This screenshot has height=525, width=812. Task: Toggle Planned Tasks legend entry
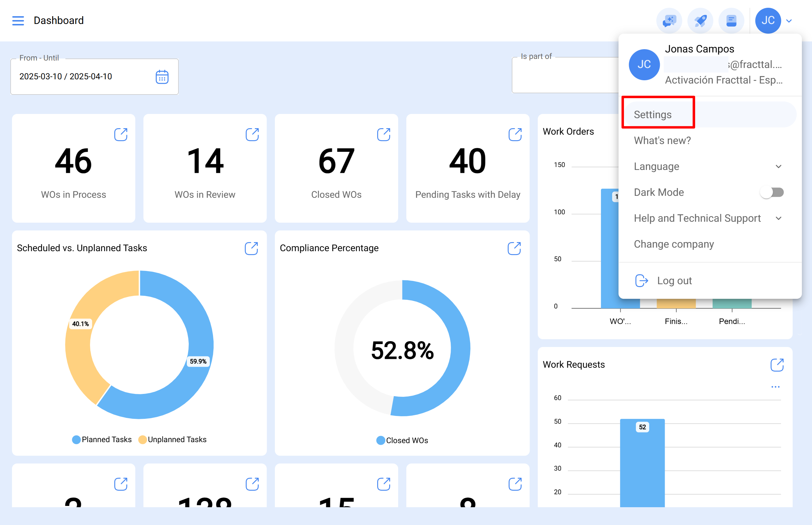[102, 440]
